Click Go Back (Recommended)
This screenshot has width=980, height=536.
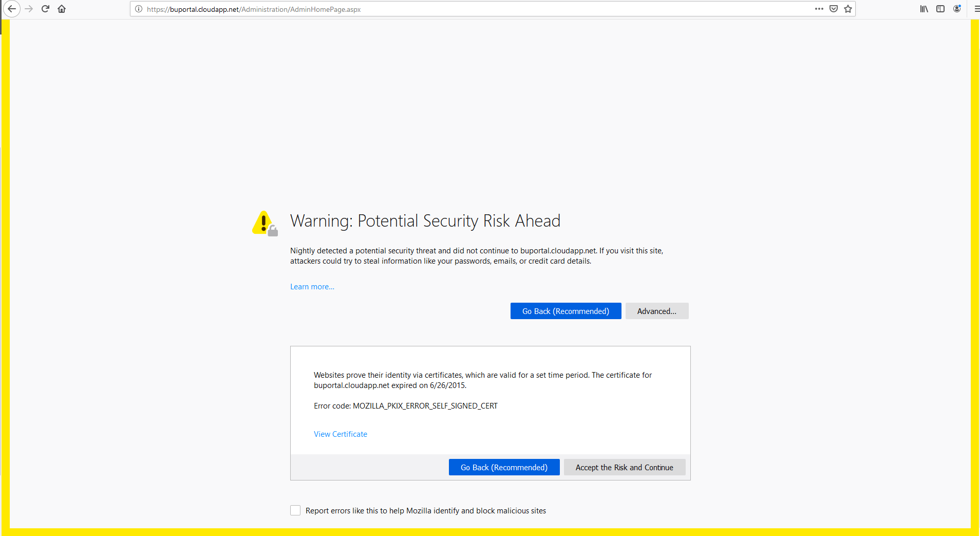coord(565,311)
